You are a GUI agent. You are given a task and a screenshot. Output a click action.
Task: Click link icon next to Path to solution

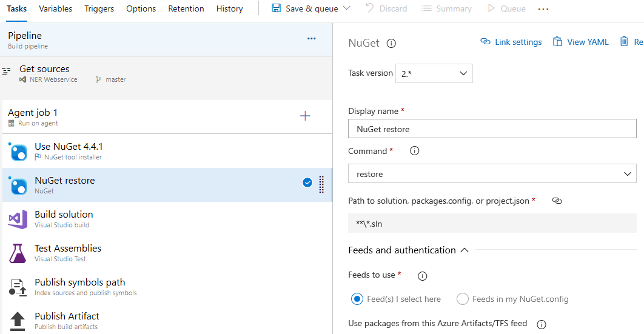point(557,201)
